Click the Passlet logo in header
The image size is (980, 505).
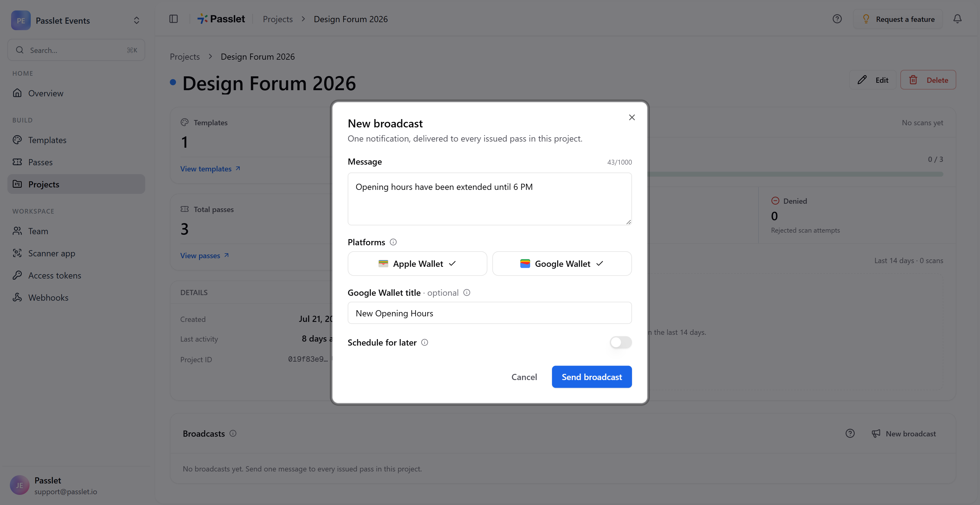221,19
